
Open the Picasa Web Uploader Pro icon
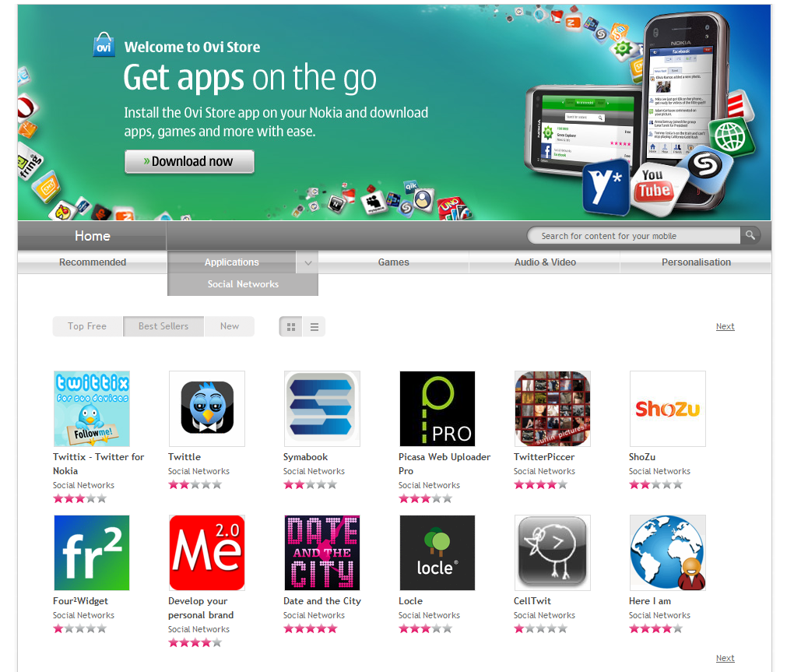tap(437, 409)
